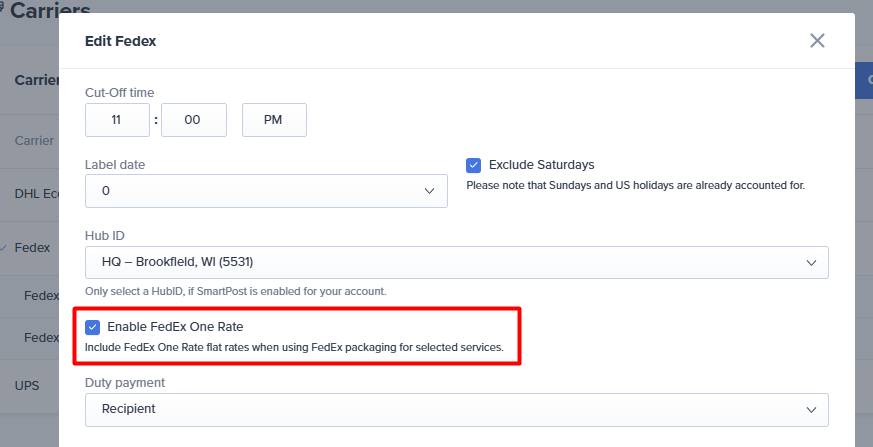Open the Label date dropdown
This screenshot has height=447, width=873.
click(266, 191)
